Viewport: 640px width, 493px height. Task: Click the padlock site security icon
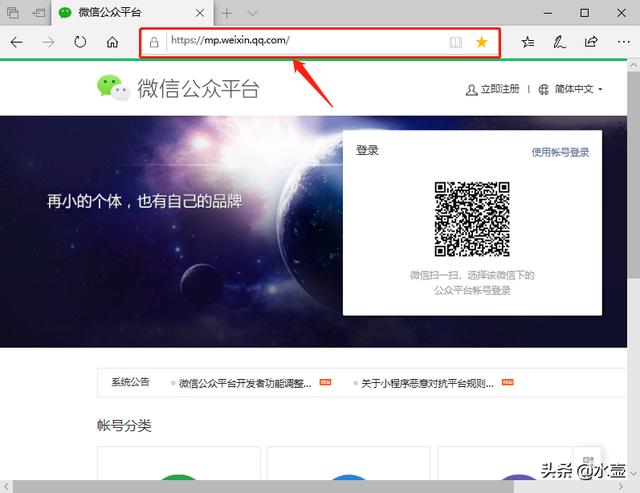(x=154, y=42)
